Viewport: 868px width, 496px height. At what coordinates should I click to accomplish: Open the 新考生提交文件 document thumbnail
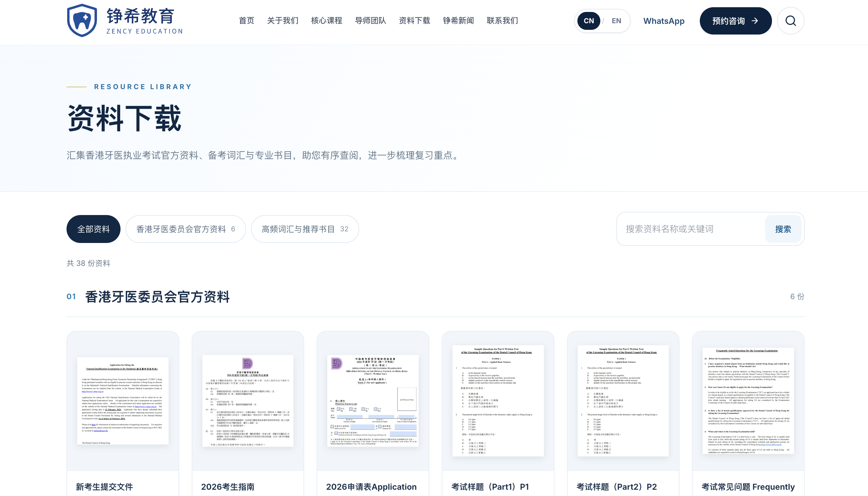point(123,401)
